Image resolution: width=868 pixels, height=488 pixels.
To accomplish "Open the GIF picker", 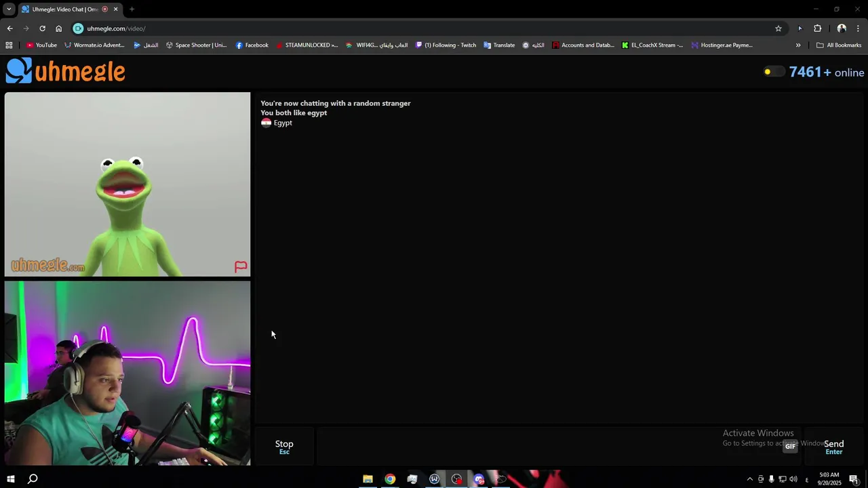I will [x=790, y=446].
